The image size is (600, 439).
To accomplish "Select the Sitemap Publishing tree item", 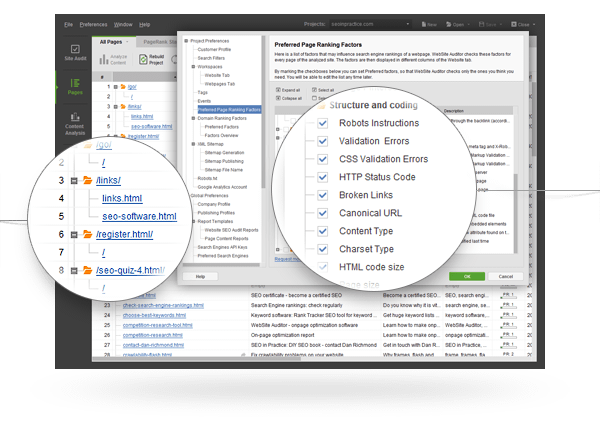I will [x=224, y=161].
